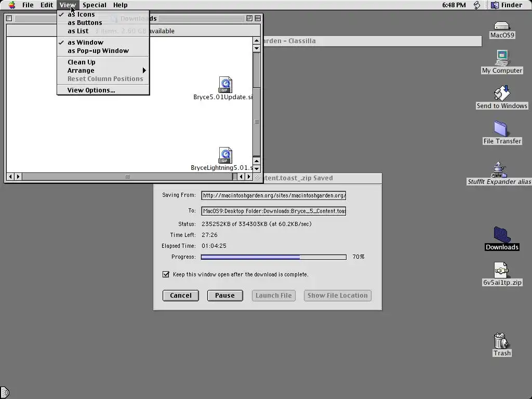The height and width of the screenshot is (399, 532).
Task: Toggle Keep this window open checkbox
Action: [x=166, y=274]
